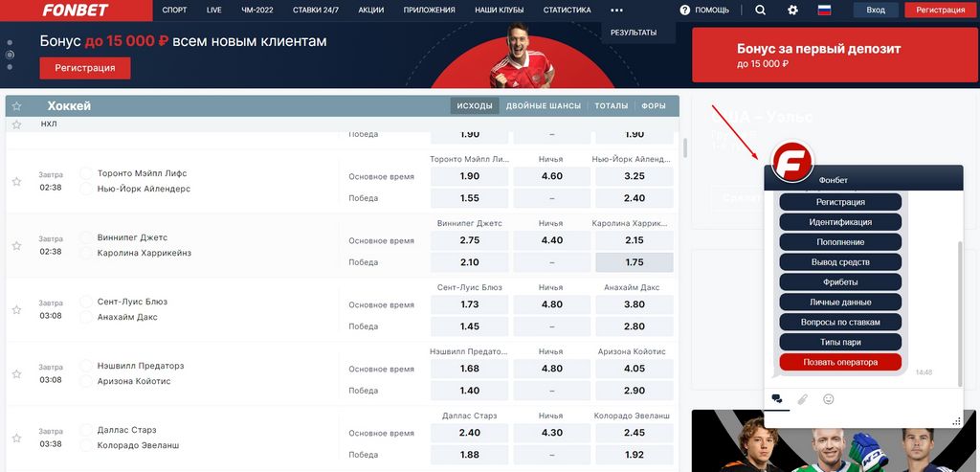The height and width of the screenshot is (472, 980).
Task: Click Бонус за первый депозит banner
Action: 834,55
